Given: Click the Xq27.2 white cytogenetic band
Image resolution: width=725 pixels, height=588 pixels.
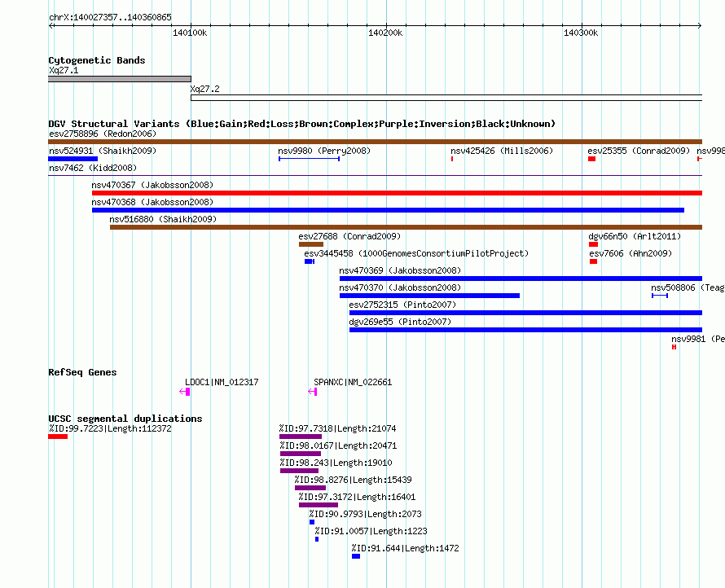Looking at the screenshot, I should pyautogui.click(x=446, y=98).
